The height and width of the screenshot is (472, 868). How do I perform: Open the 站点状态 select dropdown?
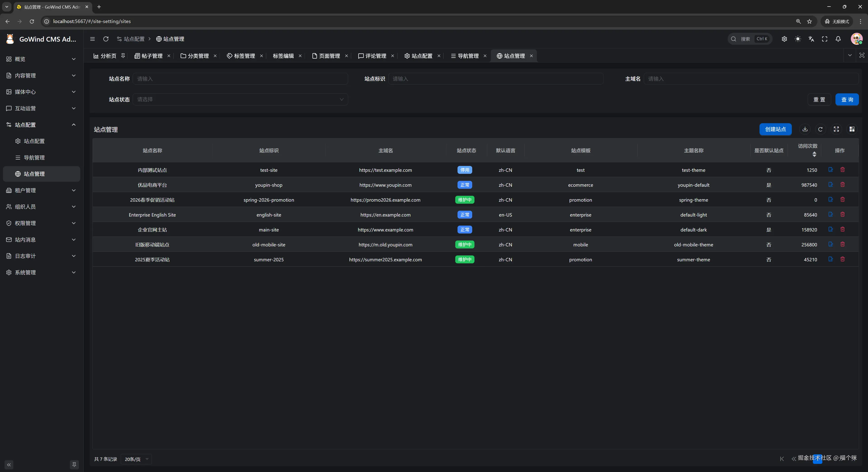pyautogui.click(x=240, y=99)
